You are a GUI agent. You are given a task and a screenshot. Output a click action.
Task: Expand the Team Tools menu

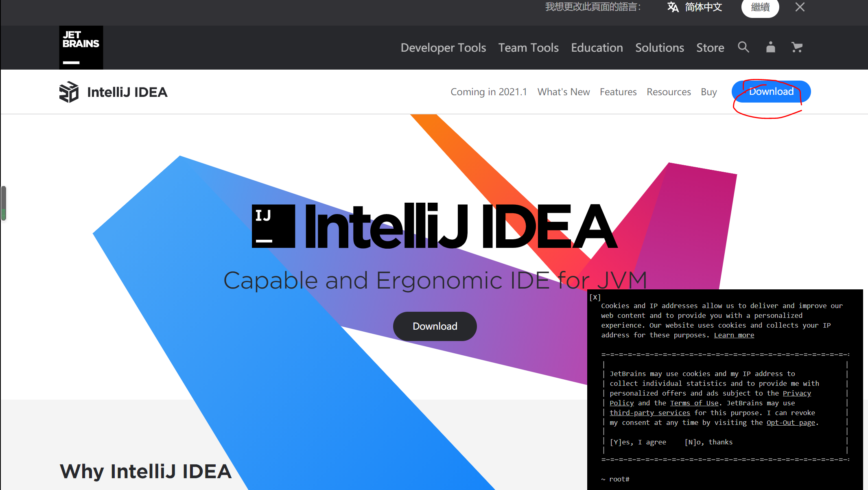click(x=528, y=48)
